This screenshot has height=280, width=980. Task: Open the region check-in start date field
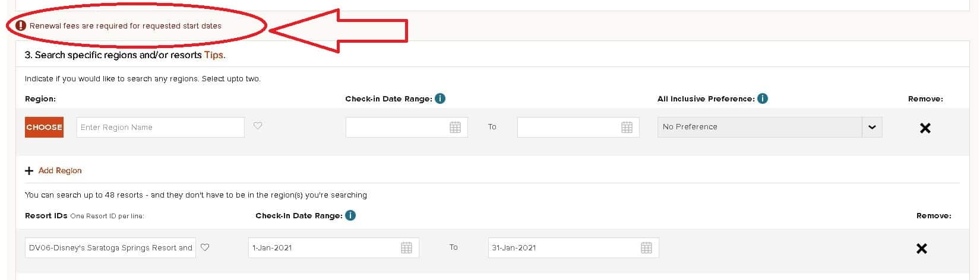tap(406, 127)
